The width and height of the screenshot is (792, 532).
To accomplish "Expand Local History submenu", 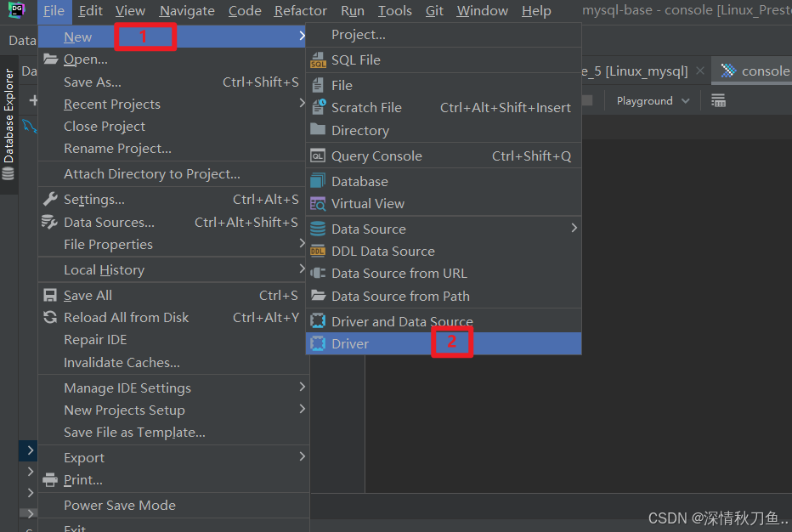I will click(173, 269).
